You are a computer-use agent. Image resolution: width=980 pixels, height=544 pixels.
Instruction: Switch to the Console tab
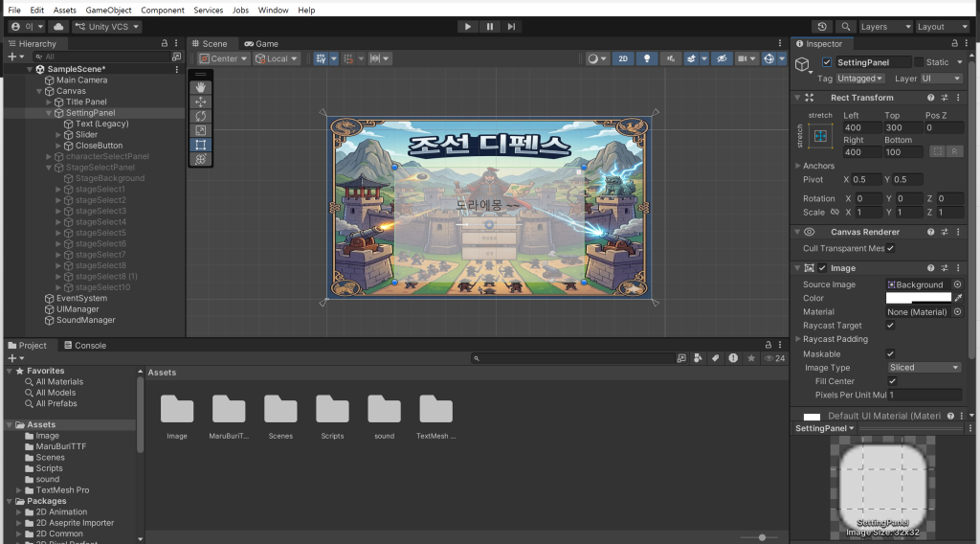[x=84, y=346]
